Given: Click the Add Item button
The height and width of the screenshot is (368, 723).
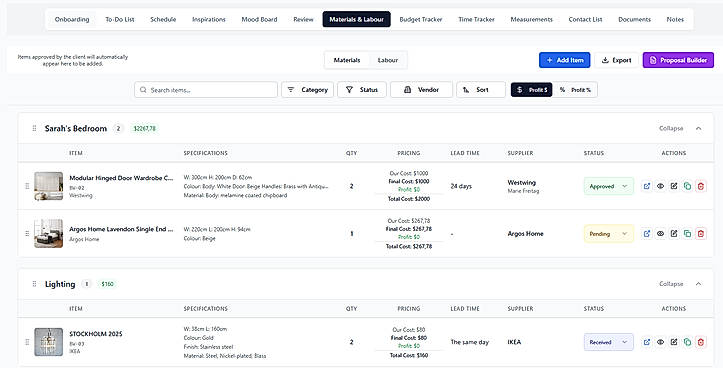Looking at the screenshot, I should (564, 60).
